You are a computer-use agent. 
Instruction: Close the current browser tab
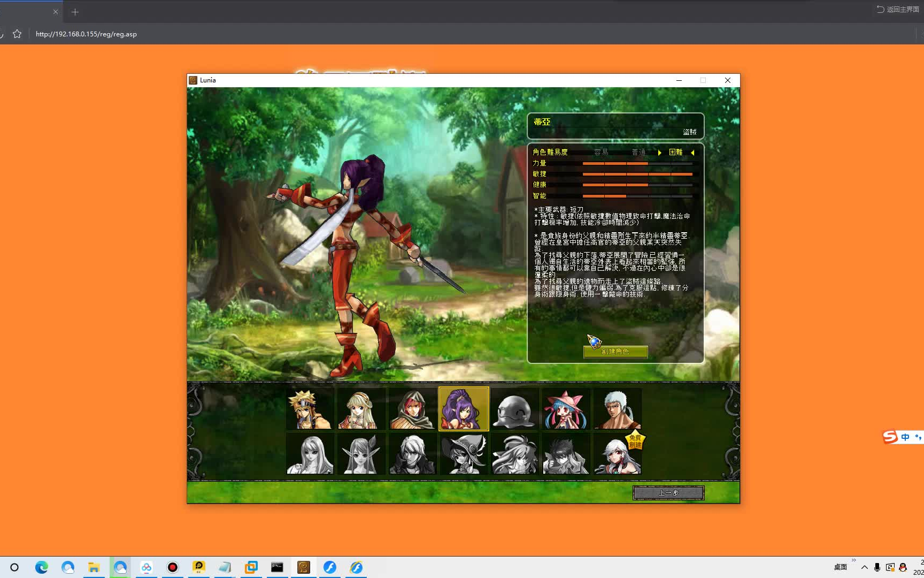(56, 12)
